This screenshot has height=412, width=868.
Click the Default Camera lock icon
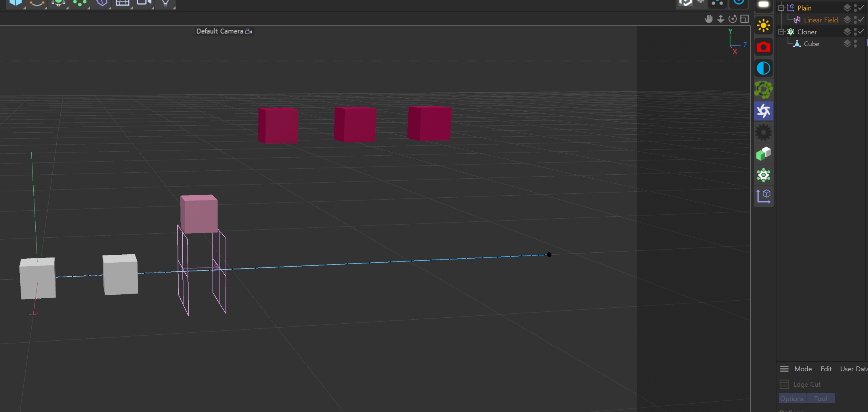tap(249, 31)
